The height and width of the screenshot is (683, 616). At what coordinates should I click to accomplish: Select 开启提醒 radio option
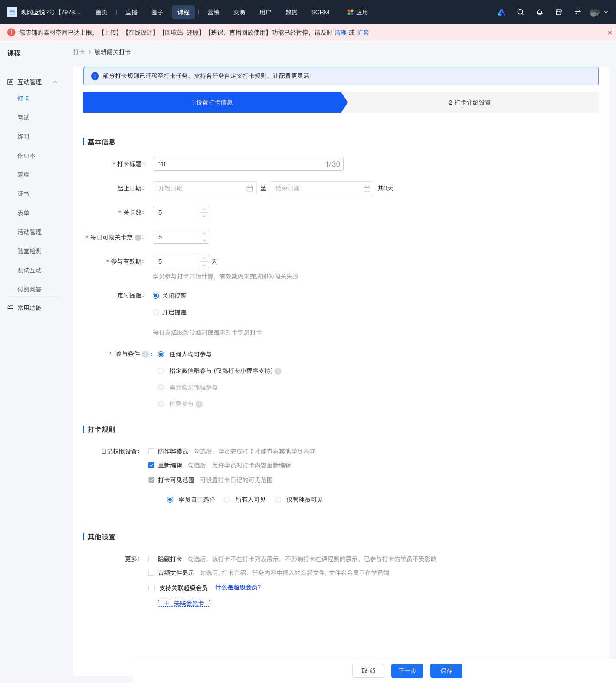coord(156,312)
